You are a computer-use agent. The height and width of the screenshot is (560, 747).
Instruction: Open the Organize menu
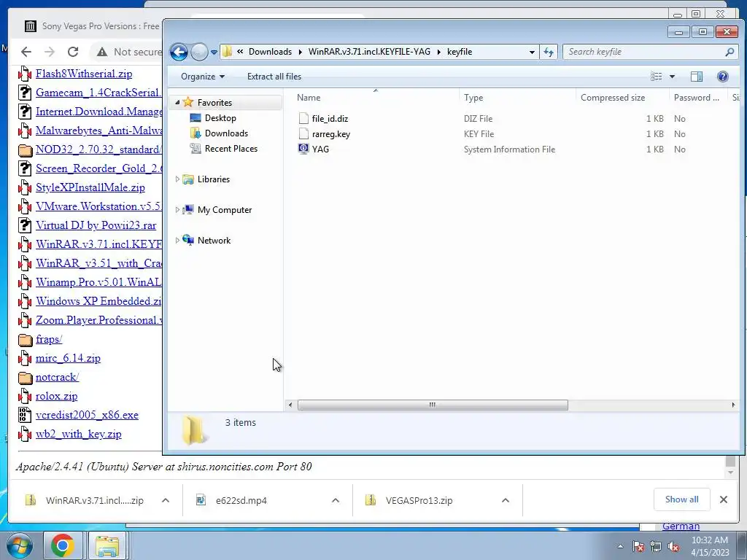point(203,77)
